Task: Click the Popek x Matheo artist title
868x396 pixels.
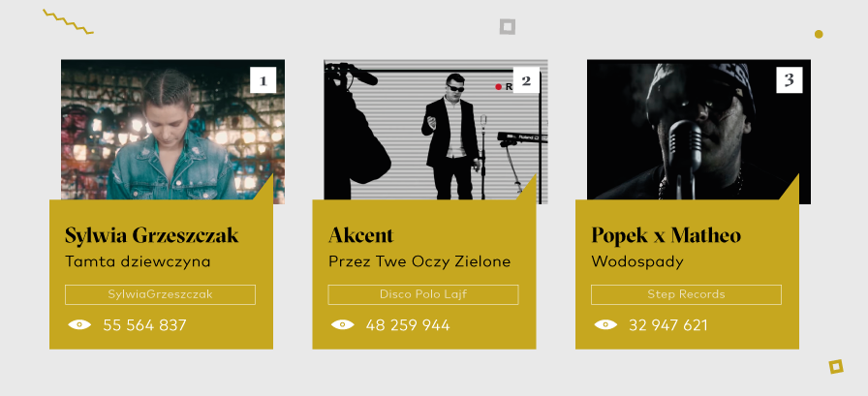Action: click(x=666, y=235)
